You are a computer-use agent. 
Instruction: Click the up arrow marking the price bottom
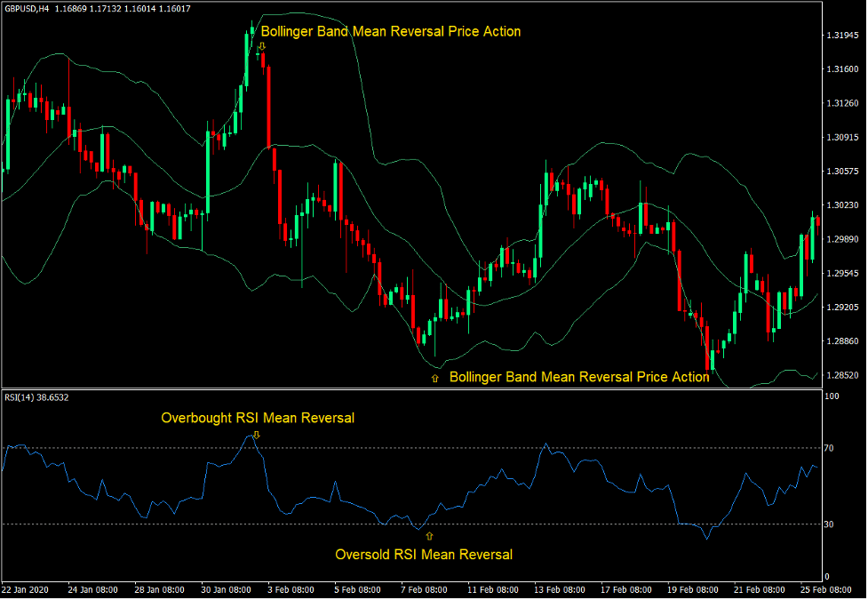pos(434,378)
